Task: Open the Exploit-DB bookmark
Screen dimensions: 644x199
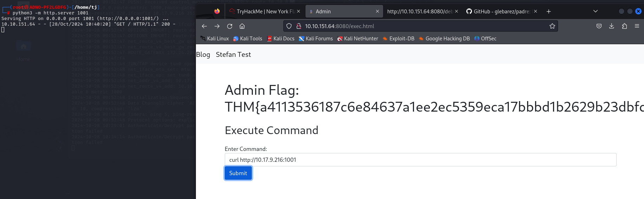Action: (x=398, y=39)
